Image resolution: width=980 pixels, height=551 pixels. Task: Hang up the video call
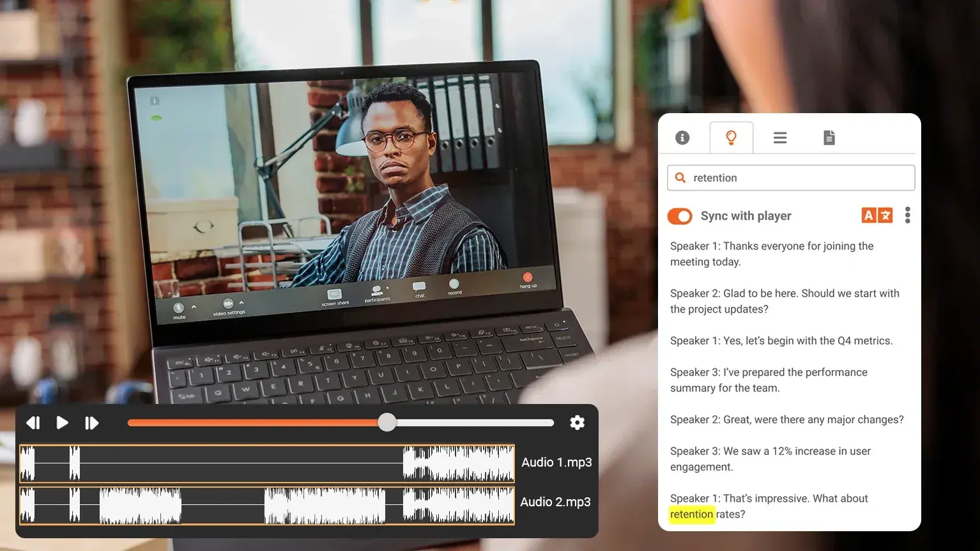tap(528, 278)
